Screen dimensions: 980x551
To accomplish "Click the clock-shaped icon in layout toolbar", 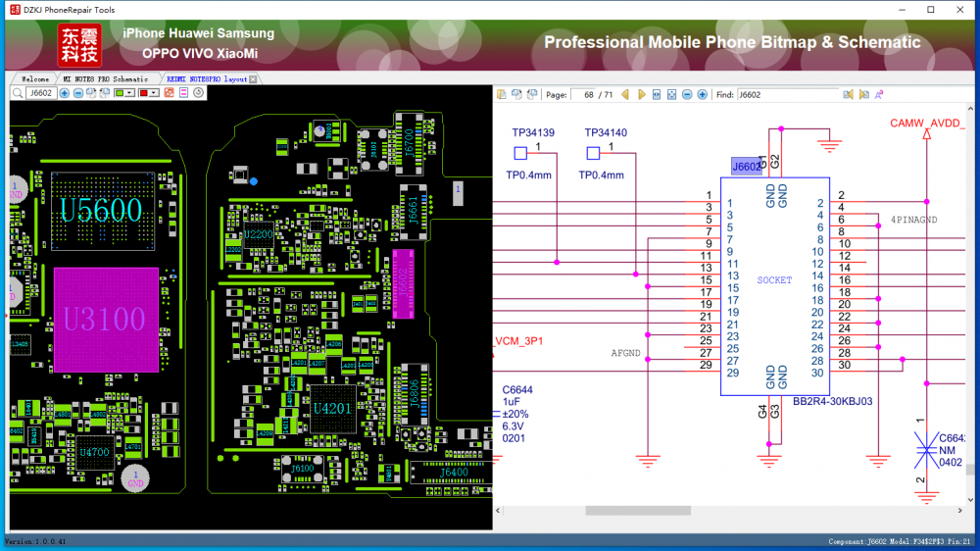I will [x=198, y=93].
